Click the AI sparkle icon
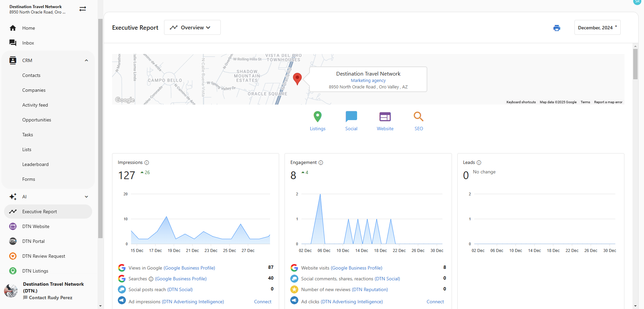The image size is (644, 309). [13, 197]
